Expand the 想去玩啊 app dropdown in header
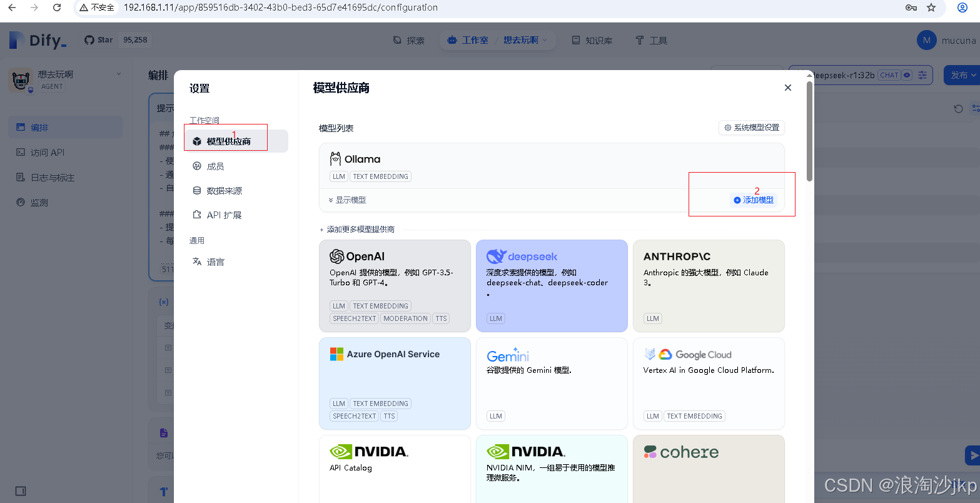 pos(525,40)
